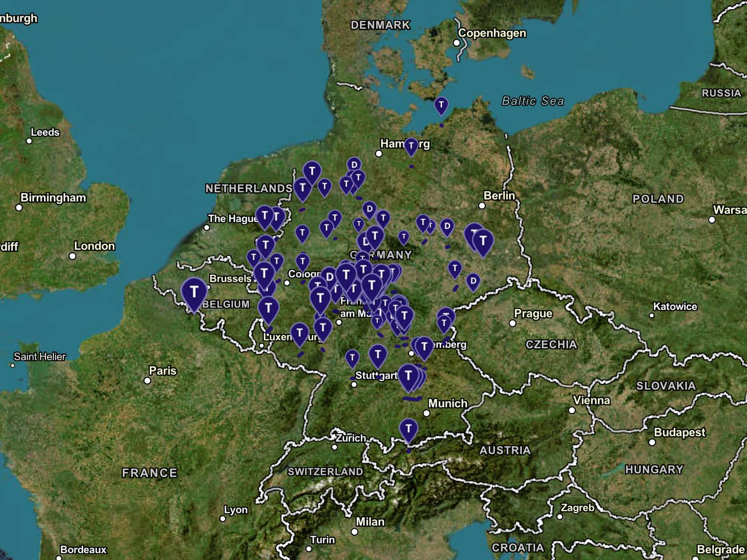
Task: Select the T marker on the Baltic Sea coast
Action: (x=441, y=105)
